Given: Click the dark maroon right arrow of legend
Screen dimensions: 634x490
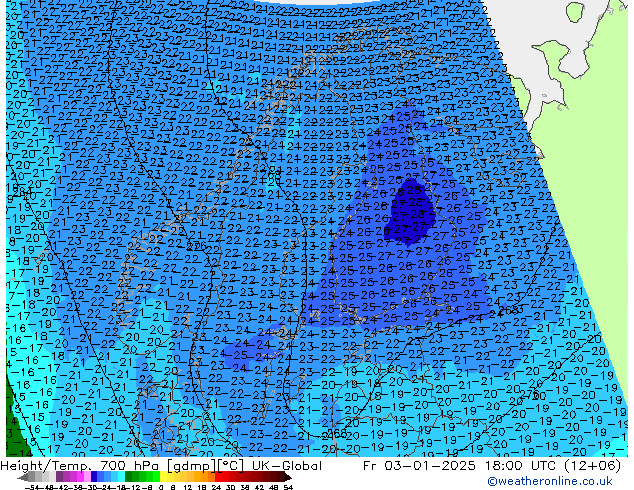Looking at the screenshot, I should click(287, 478).
